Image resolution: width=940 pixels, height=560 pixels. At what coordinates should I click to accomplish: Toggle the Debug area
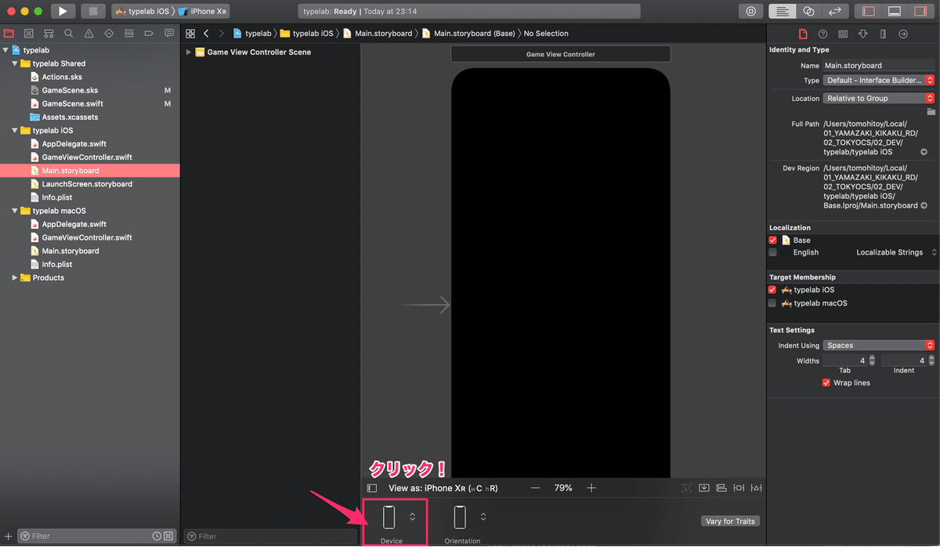pos(895,12)
